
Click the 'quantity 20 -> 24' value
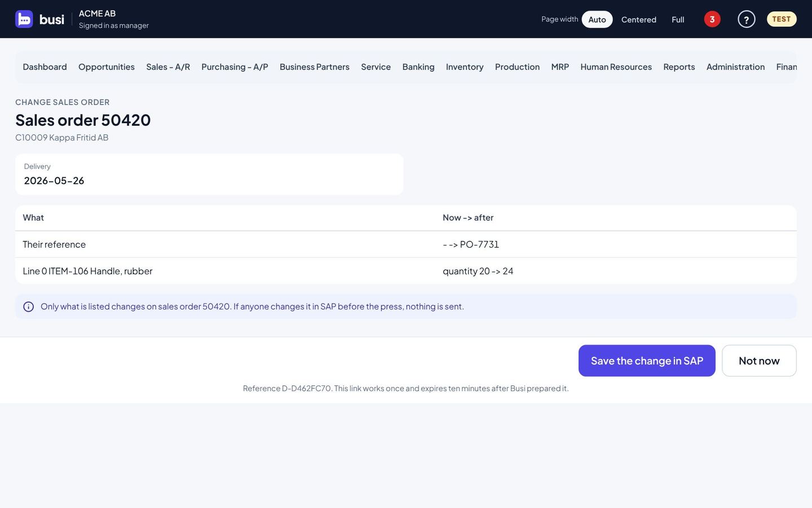(x=478, y=271)
